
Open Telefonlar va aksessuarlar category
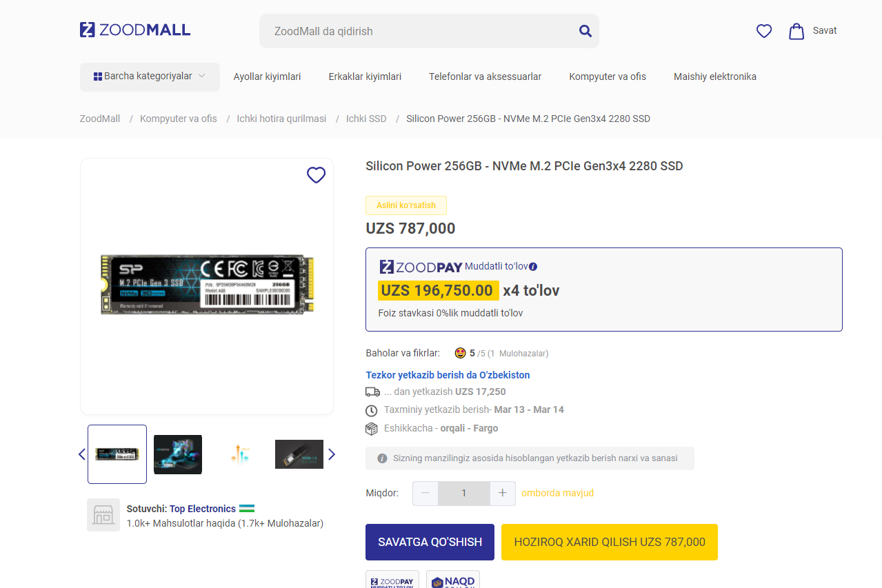click(x=485, y=77)
